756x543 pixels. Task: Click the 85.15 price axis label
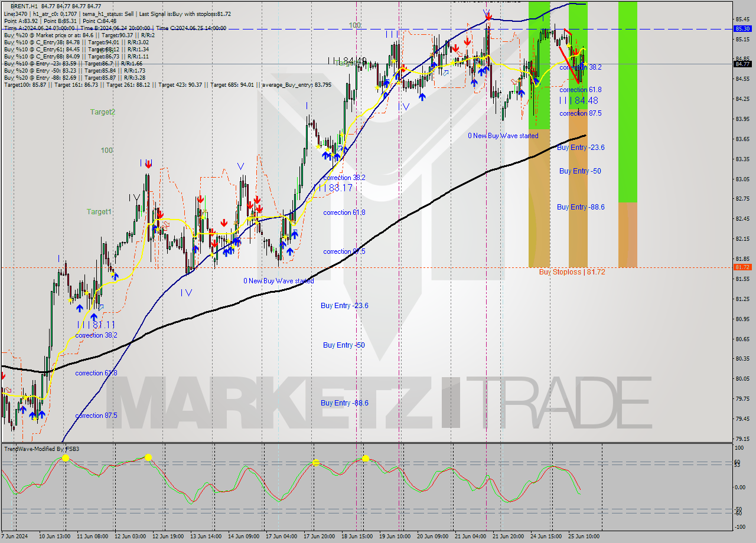tap(743, 39)
